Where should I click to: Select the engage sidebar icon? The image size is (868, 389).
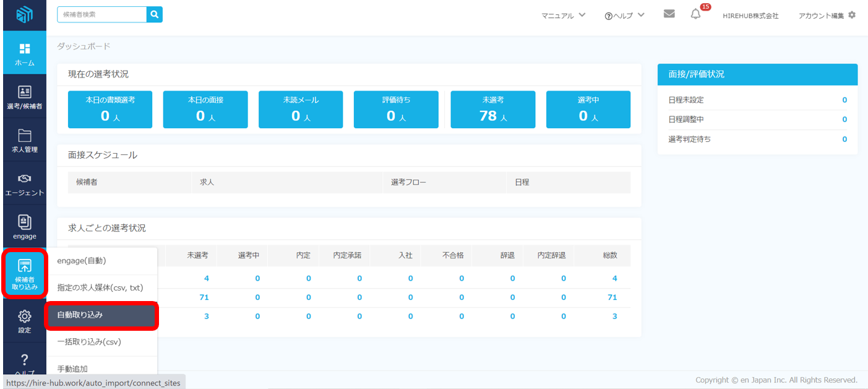tap(24, 227)
